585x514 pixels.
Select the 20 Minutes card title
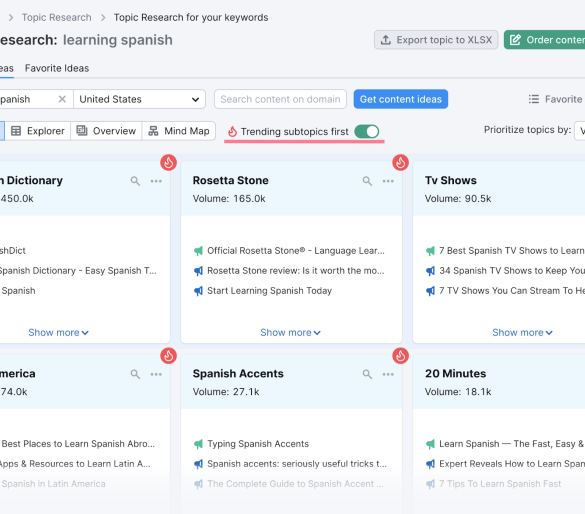pyautogui.click(x=456, y=374)
